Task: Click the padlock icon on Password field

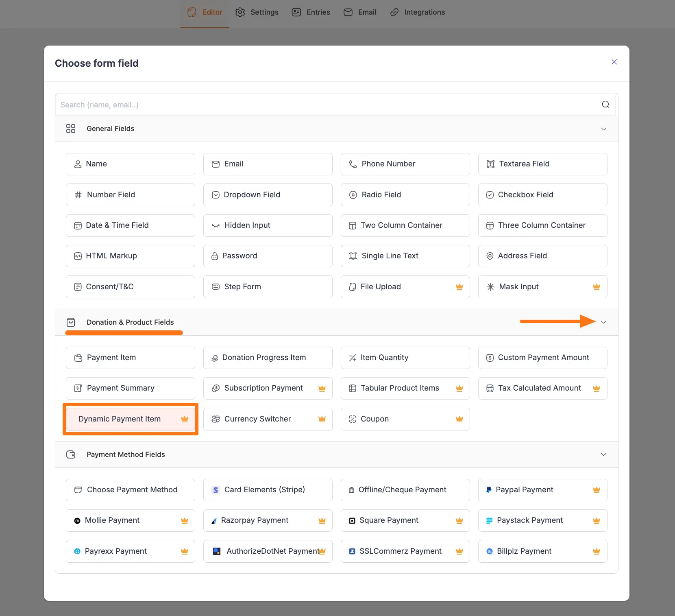Action: click(215, 256)
